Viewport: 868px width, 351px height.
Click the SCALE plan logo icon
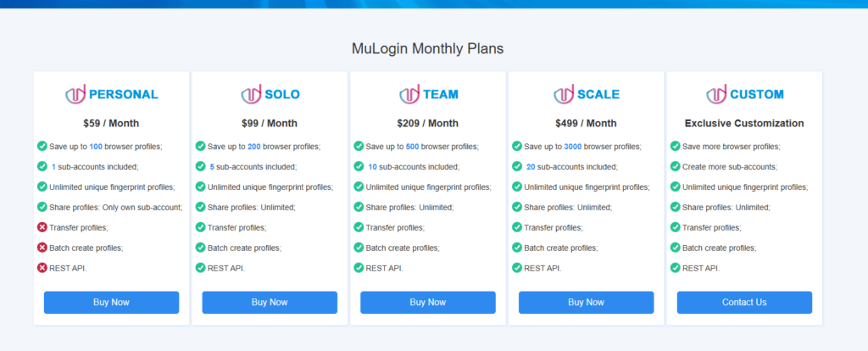pos(565,94)
